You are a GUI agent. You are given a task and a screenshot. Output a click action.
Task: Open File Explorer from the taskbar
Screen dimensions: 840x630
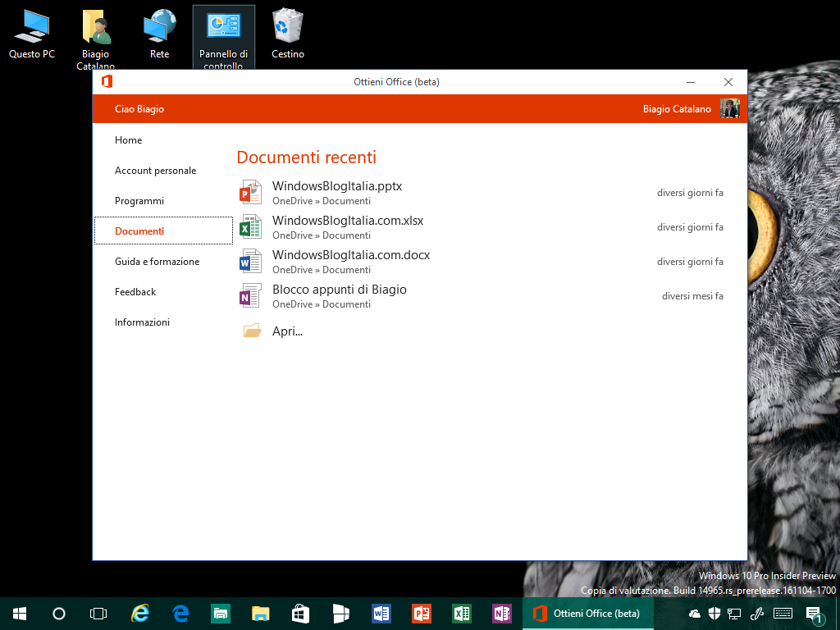(x=260, y=614)
